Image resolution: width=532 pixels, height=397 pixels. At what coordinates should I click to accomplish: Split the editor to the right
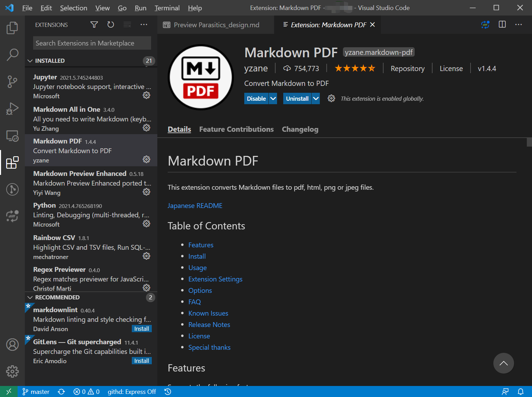[502, 24]
